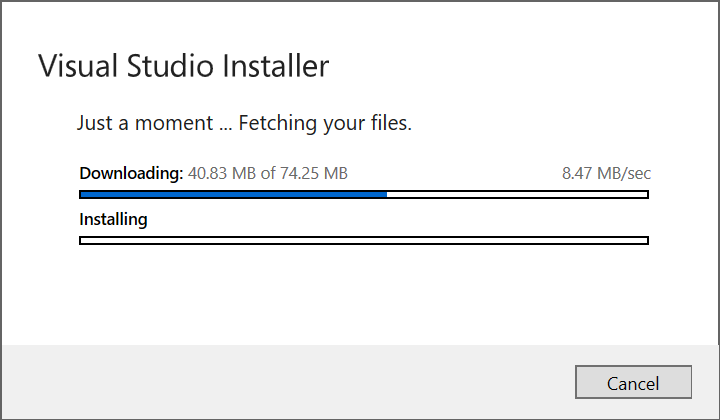
Task: Click the unfilled portion of download bar
Action: (516, 194)
